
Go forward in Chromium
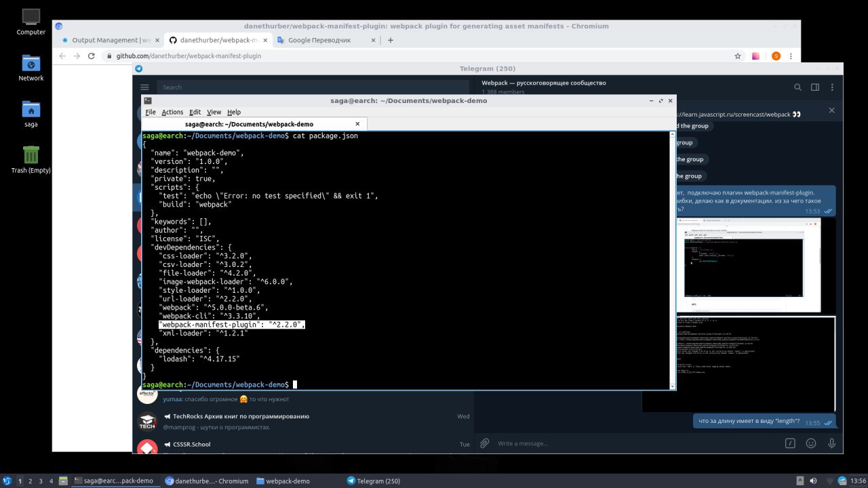pos(77,56)
